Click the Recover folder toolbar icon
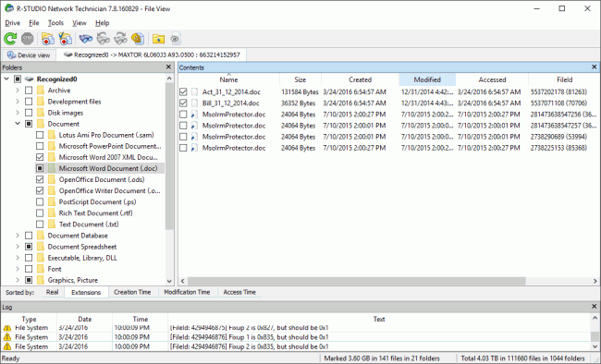Screen dimensions: 601x364 tap(47, 38)
